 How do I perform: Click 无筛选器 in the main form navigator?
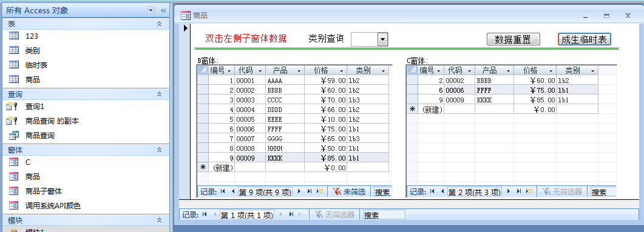tap(334, 214)
